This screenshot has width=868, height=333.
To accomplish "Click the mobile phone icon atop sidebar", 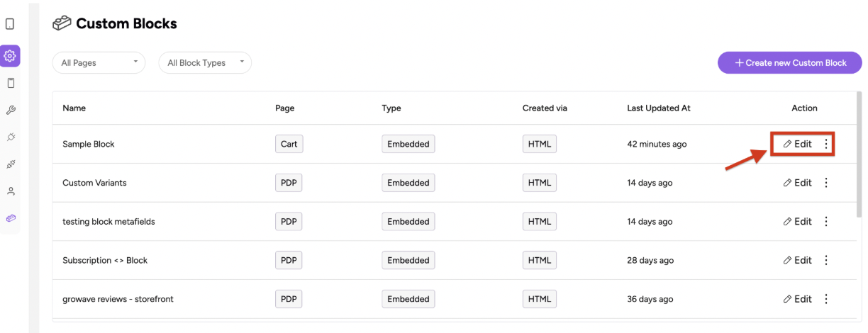I will 10,24.
